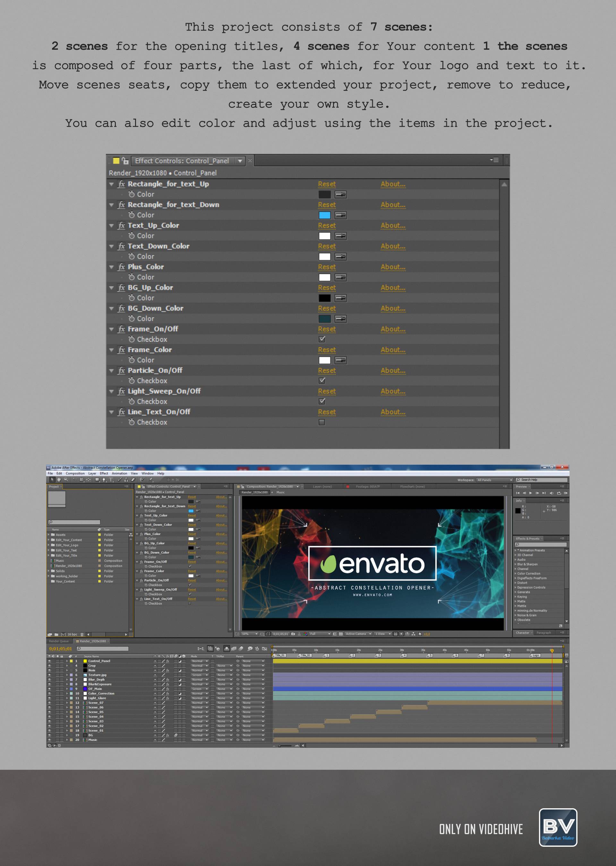Screen dimensions: 616x866
Task: Switch to the Paragraph tab
Action: 543,633
